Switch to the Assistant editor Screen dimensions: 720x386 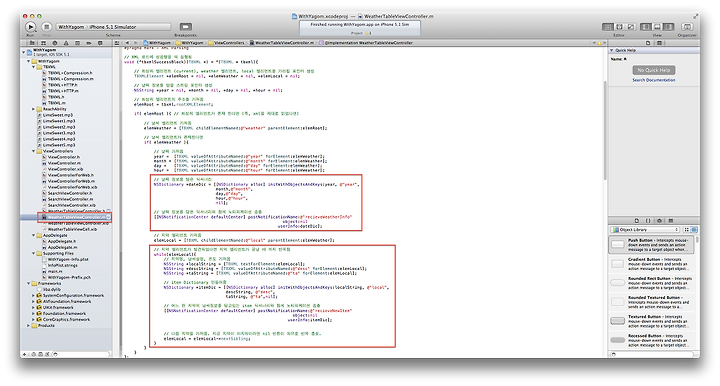(x=619, y=27)
